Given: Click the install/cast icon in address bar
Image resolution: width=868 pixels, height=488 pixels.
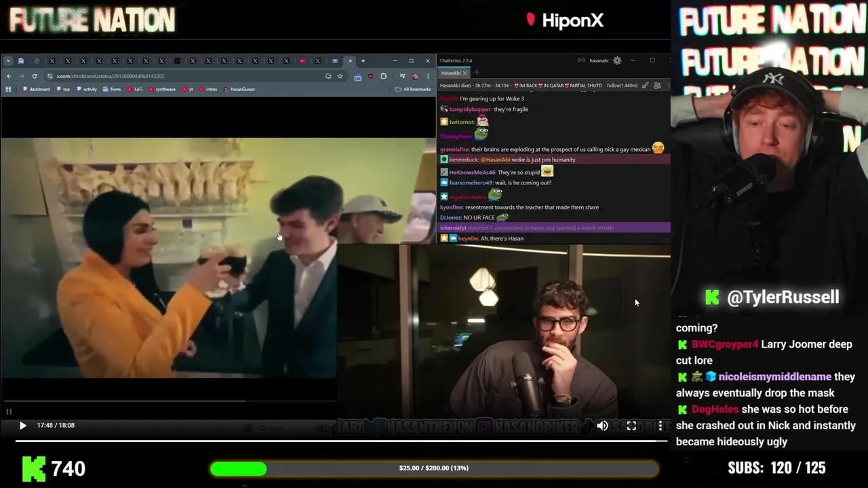Looking at the screenshot, I should coord(328,76).
